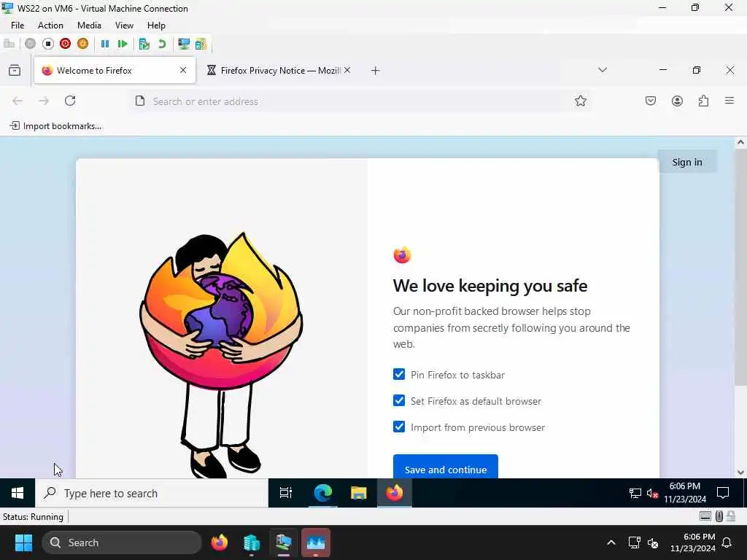
Task: Click the greyed-out Start VM icon
Action: [x=30, y=44]
